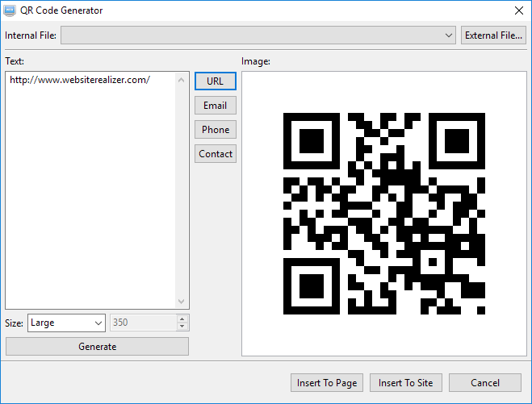Click the External File... button
532x404 pixels.
pyautogui.click(x=493, y=35)
